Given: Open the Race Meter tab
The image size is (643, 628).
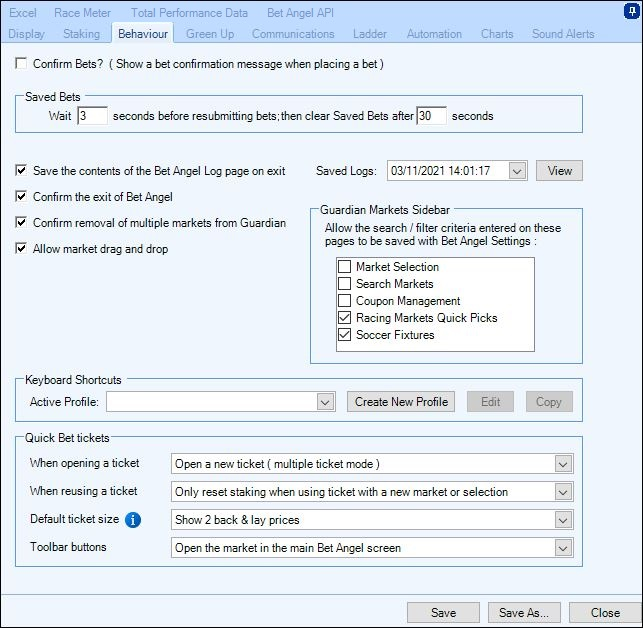Looking at the screenshot, I should (x=82, y=13).
